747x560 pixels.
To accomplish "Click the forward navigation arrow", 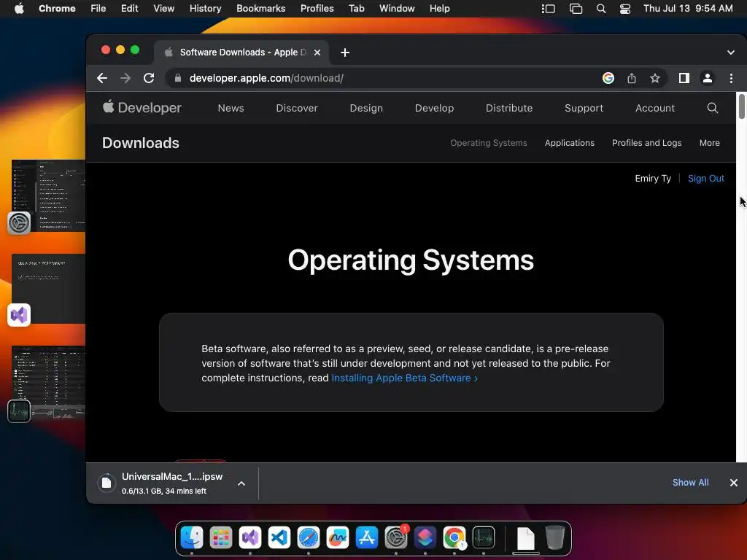I will (125, 78).
